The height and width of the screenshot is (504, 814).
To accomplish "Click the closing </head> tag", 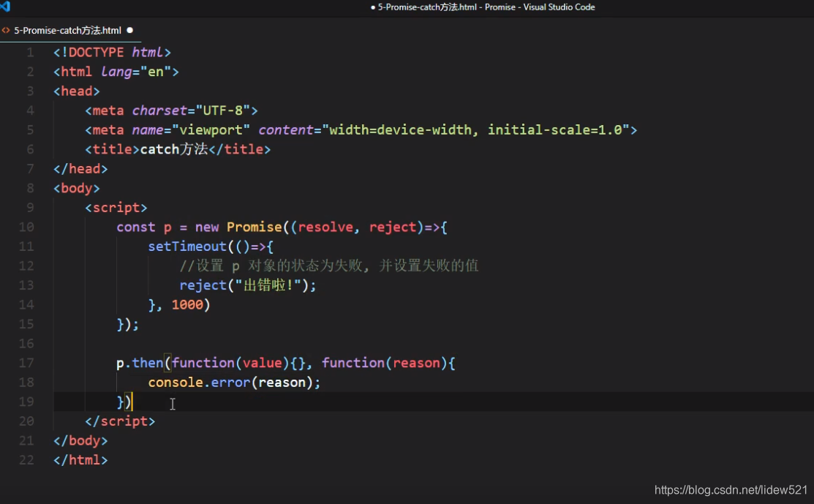I will pyautogui.click(x=80, y=169).
